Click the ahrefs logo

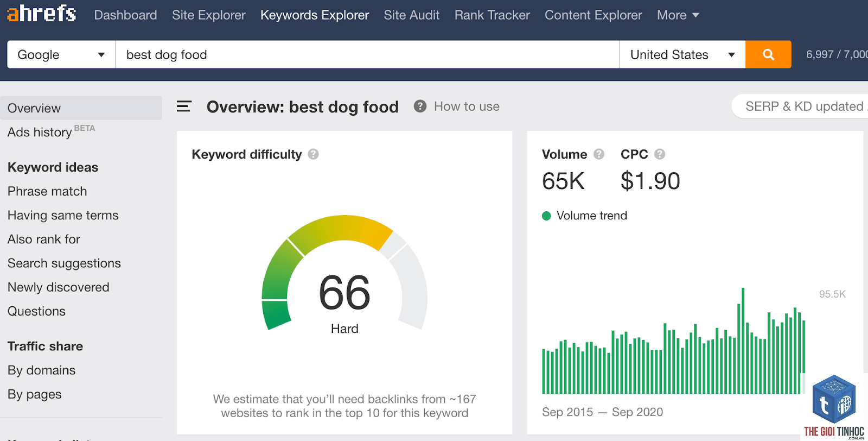[x=41, y=13]
